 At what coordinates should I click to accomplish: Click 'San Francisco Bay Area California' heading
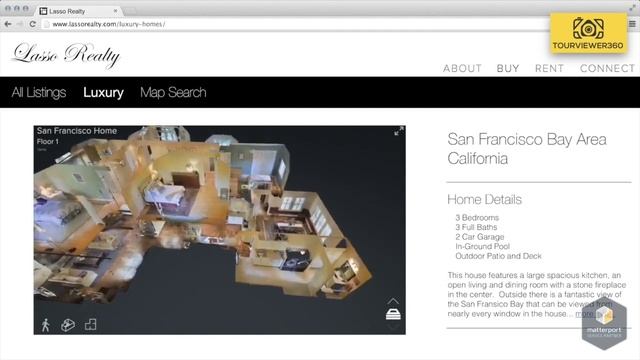click(527, 149)
